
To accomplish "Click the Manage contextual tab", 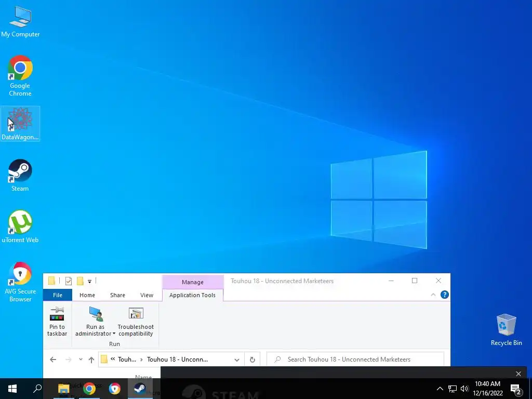I will 193,282.
